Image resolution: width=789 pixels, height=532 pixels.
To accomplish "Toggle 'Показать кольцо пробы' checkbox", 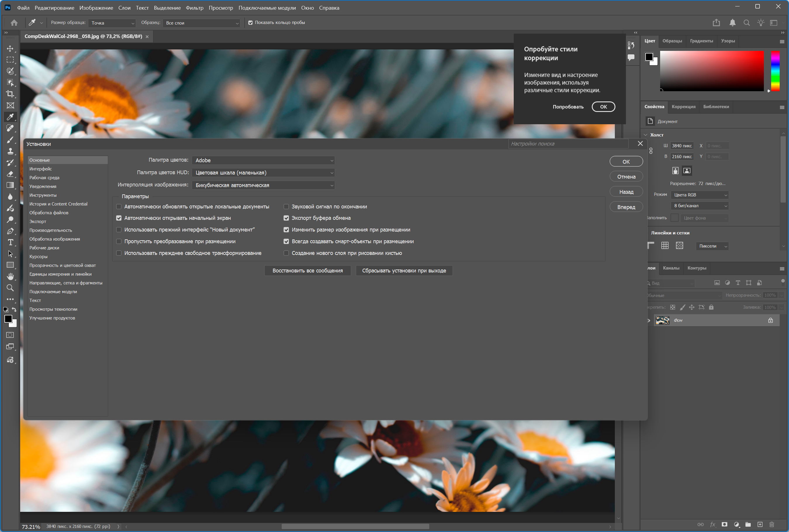I will point(250,23).
